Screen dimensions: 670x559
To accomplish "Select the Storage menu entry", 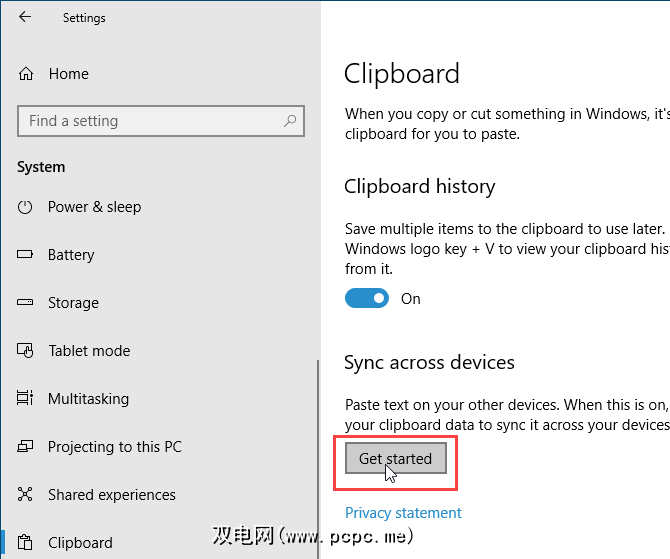I will click(x=73, y=303).
